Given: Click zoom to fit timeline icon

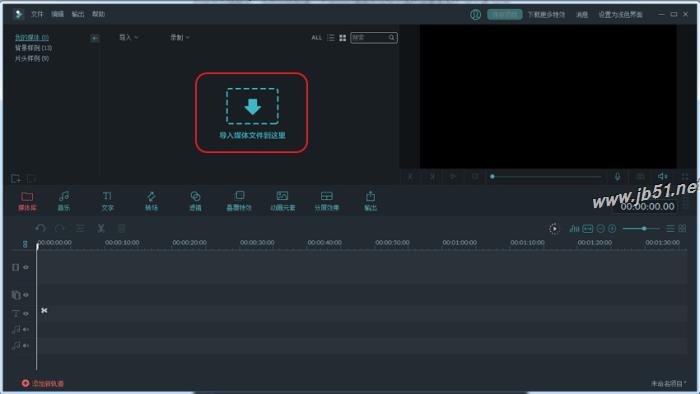Looking at the screenshot, I should click(588, 228).
